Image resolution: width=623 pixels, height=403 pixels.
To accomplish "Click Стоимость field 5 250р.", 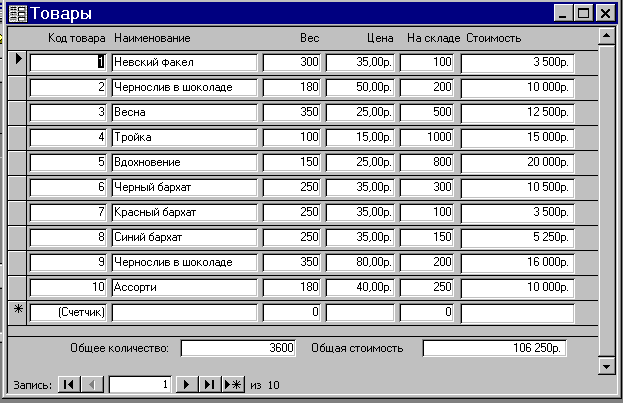I will coord(517,238).
